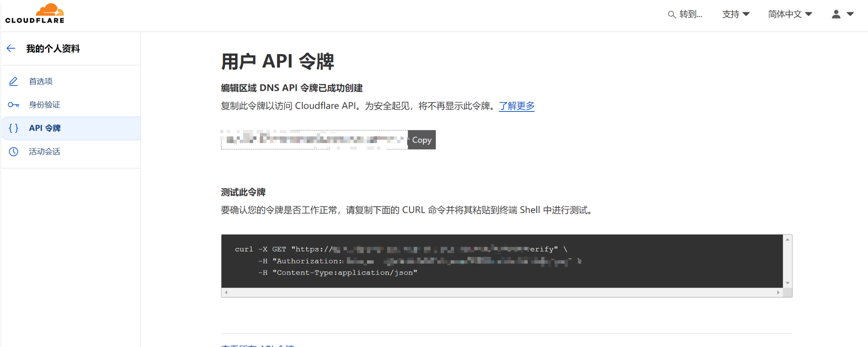Screen dimensions: 868x347
Task: Click the Cloudflare logo
Action: coord(35,14)
